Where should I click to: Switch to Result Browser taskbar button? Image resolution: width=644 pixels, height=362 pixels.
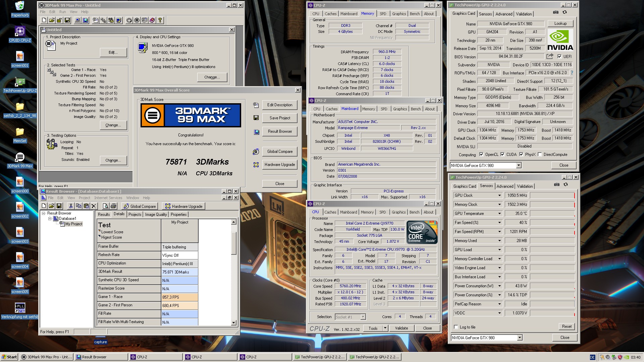click(101, 357)
